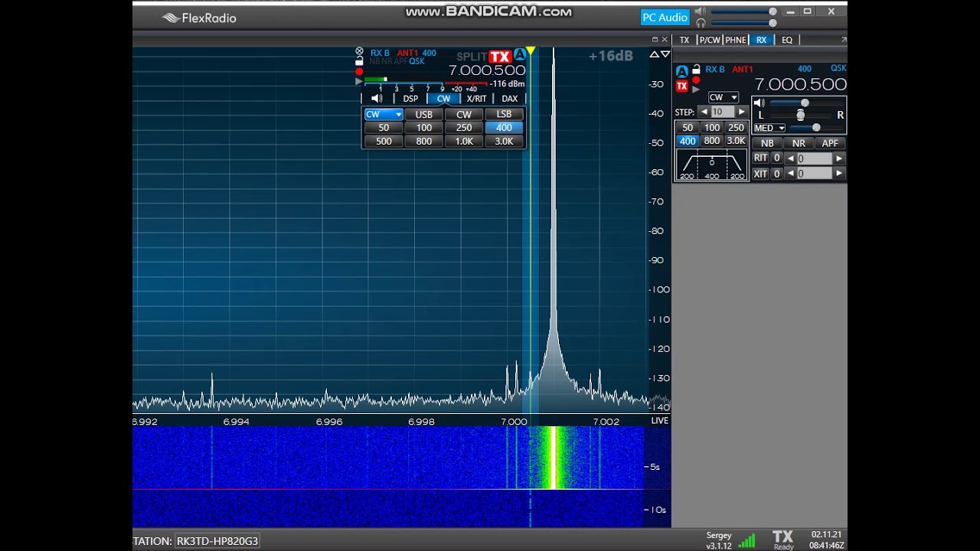Adjust the top speaker master volume slider

point(743,12)
